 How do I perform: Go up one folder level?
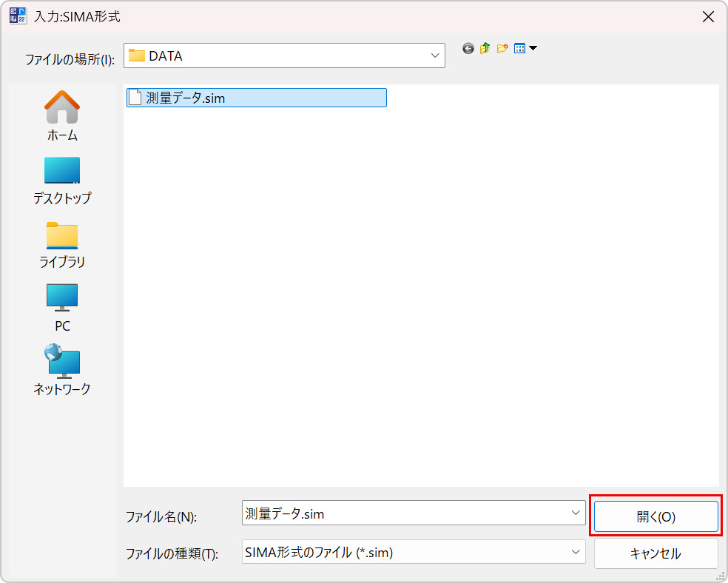[485, 49]
